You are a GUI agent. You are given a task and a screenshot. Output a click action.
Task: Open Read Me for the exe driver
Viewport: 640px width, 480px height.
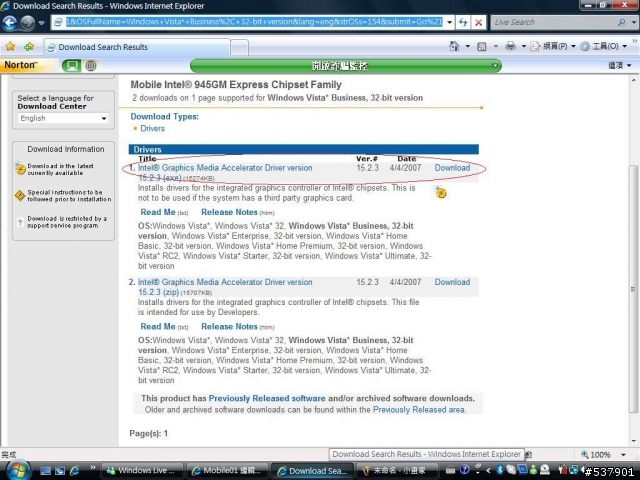point(158,212)
